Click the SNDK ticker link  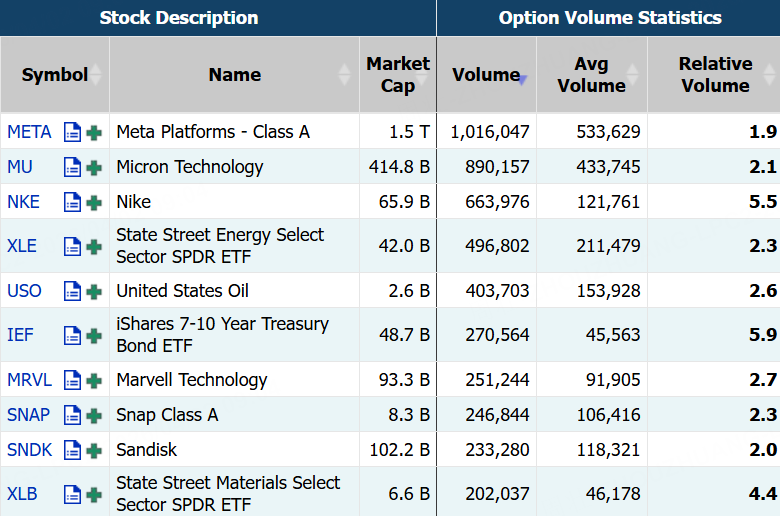point(29,450)
